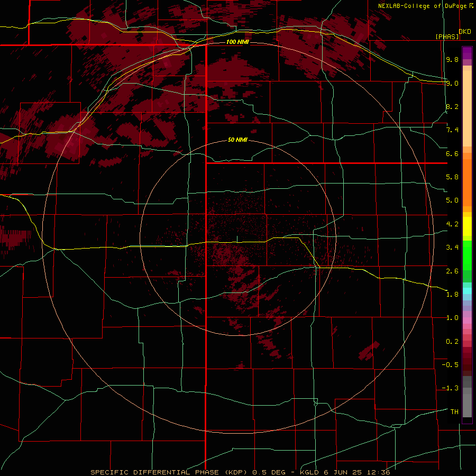The image size is (476, 476).
Task: Click the 6.6 scale value
Action: pyautogui.click(x=452, y=153)
